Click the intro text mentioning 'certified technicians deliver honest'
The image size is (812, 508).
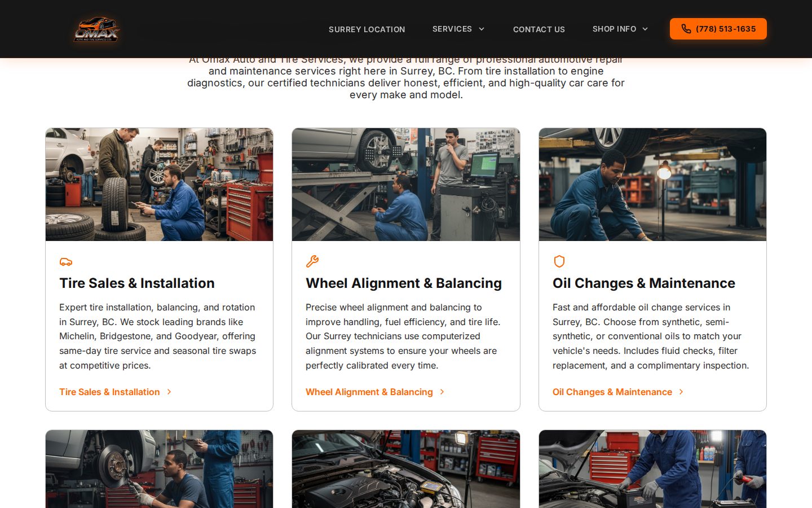pos(406,77)
